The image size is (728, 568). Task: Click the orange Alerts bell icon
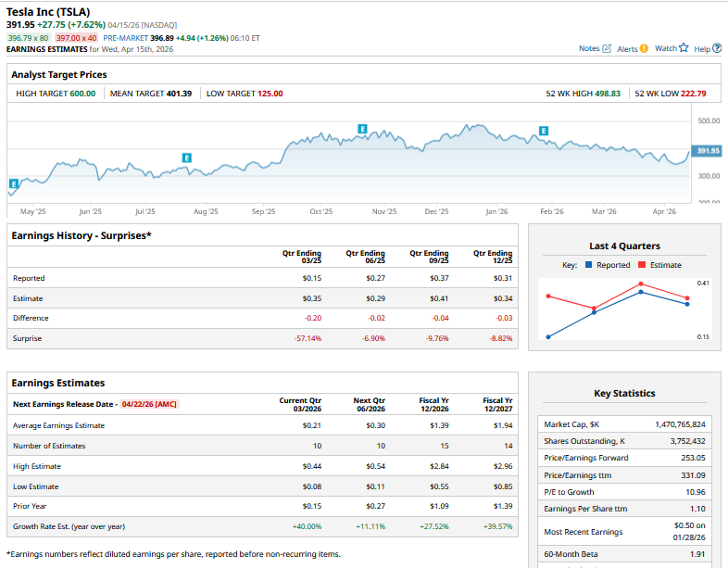644,48
